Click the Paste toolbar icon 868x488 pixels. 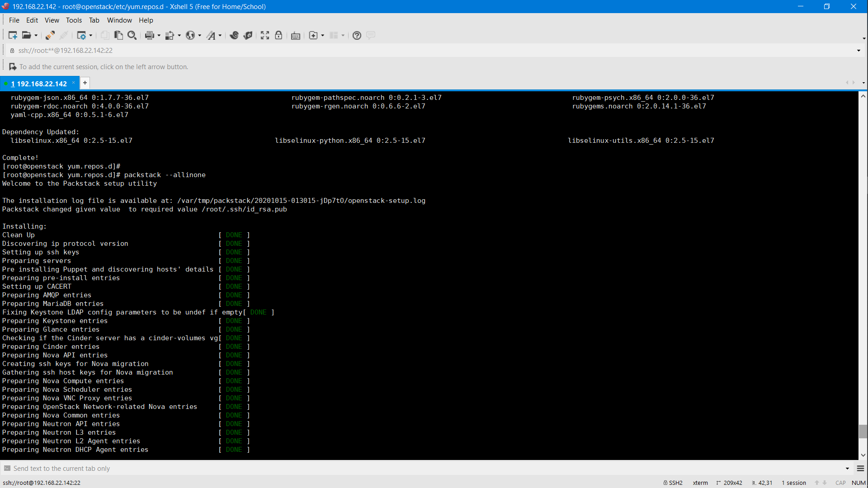pyautogui.click(x=118, y=35)
